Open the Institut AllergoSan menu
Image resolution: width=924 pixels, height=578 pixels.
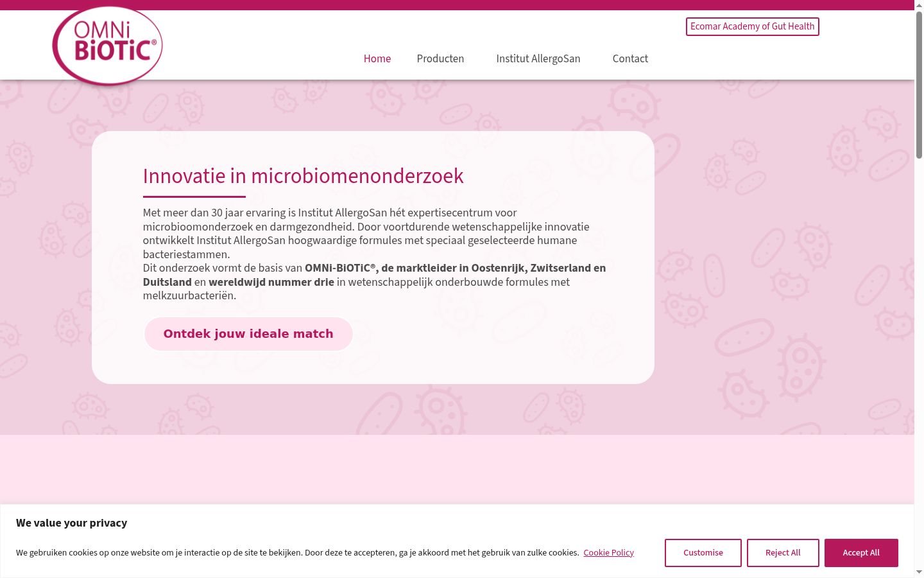point(538,58)
